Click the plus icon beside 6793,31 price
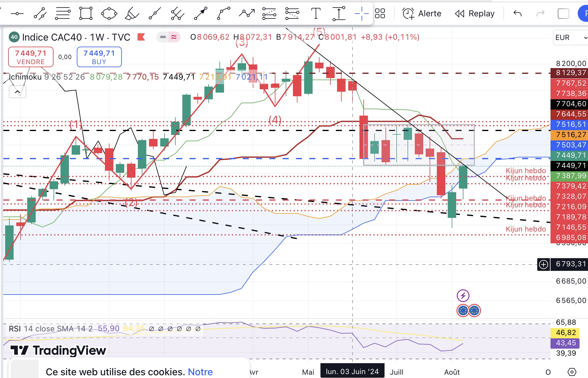The image size is (588, 378). [x=544, y=265]
